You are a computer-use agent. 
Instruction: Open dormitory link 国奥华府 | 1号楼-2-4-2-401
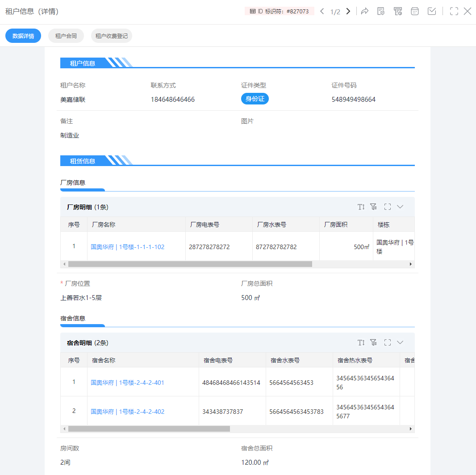[128, 382]
